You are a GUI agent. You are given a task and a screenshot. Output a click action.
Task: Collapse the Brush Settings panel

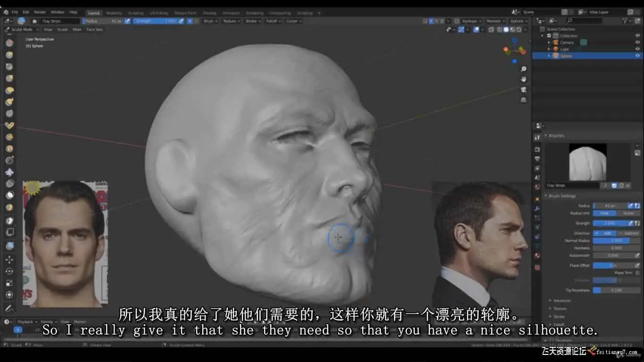(561, 196)
